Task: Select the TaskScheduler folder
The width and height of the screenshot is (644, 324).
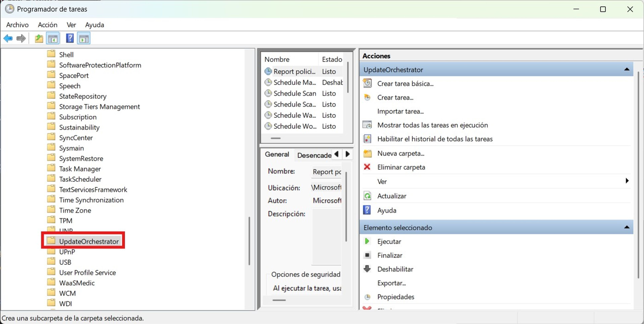Action: [80, 179]
